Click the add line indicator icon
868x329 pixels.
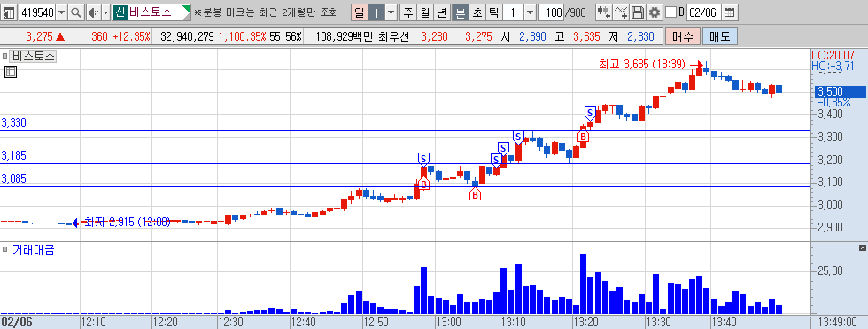tap(621, 12)
